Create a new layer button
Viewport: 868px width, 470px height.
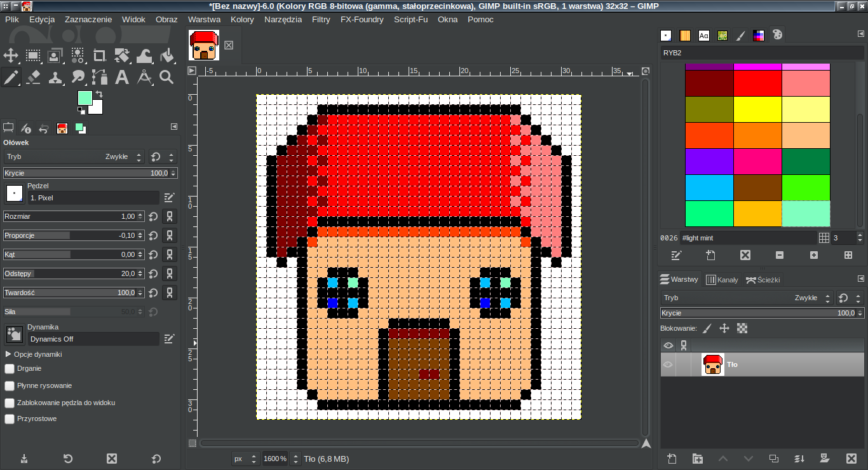pos(672,459)
